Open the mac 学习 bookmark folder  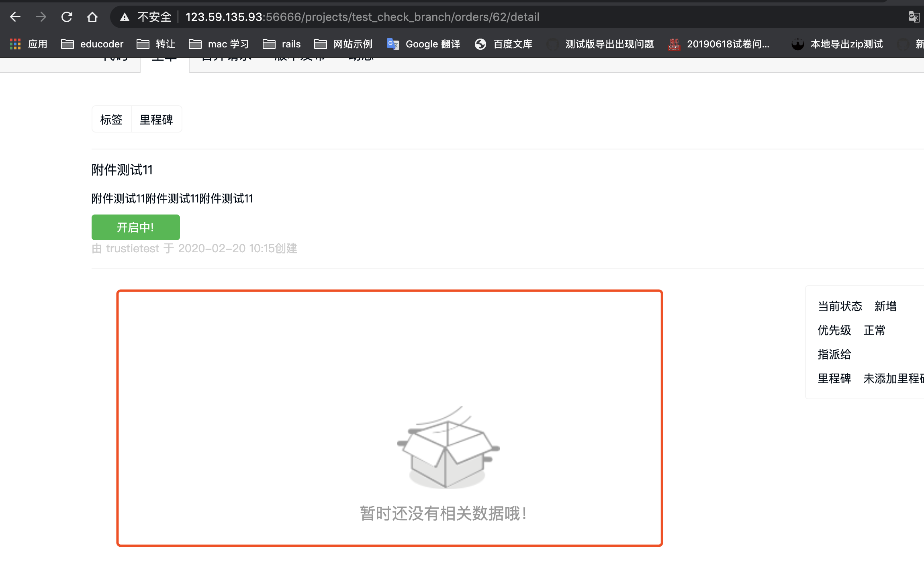click(x=219, y=44)
